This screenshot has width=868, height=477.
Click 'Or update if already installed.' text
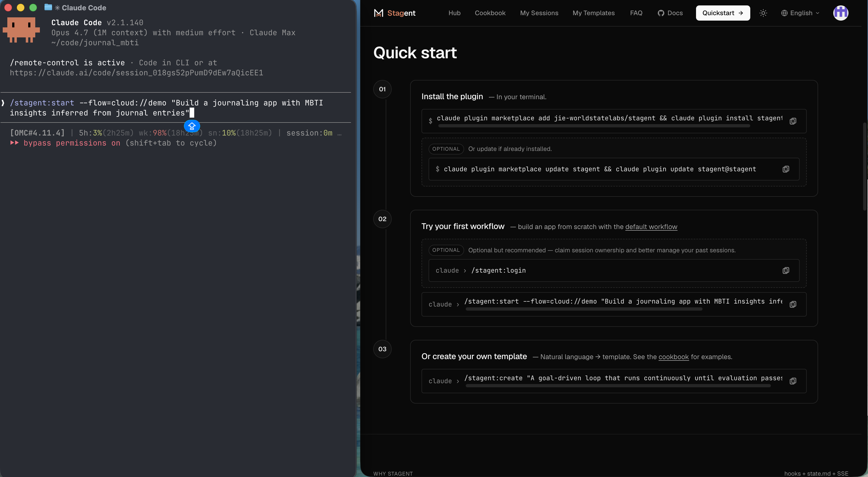click(x=510, y=149)
